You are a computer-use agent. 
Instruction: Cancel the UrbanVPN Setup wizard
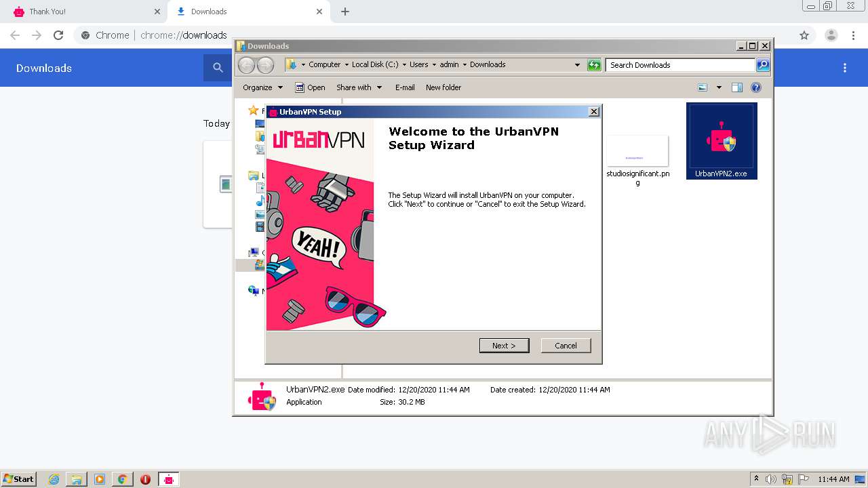tap(566, 346)
